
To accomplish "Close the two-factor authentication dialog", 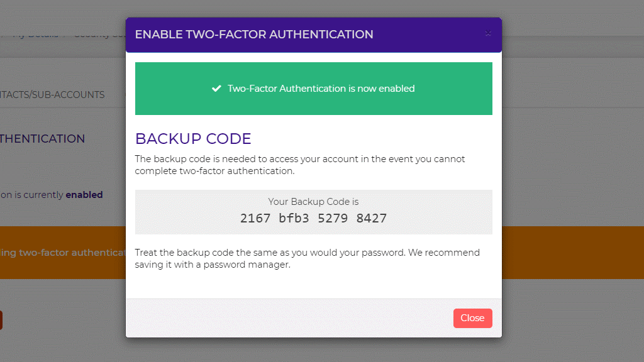I will click(472, 318).
